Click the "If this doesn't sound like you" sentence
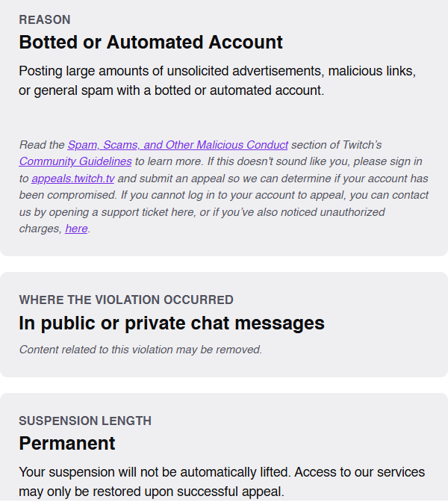The image size is (448, 502). click(291, 161)
